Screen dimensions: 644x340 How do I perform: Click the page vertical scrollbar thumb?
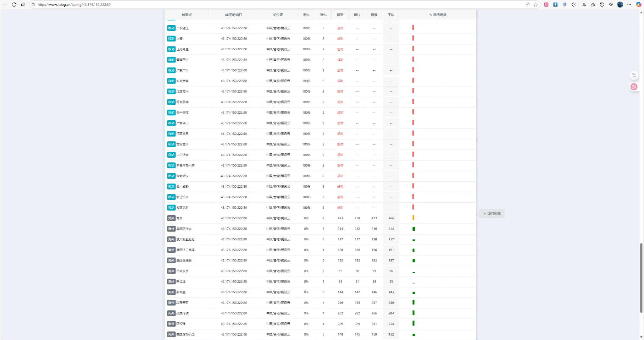(x=641, y=278)
